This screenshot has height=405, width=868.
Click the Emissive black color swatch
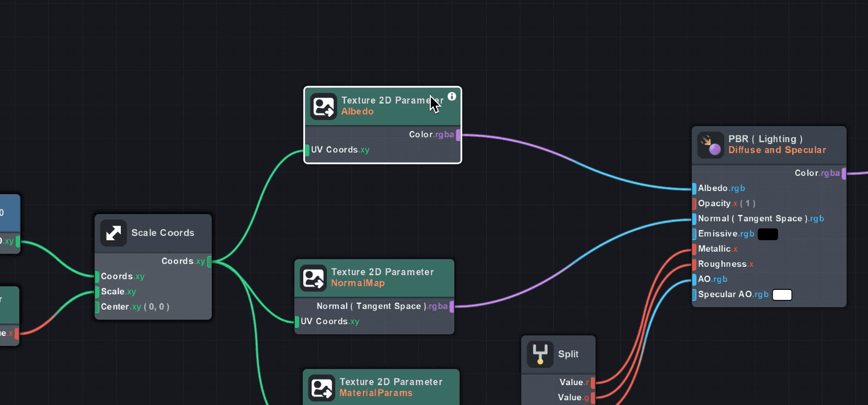(x=768, y=234)
